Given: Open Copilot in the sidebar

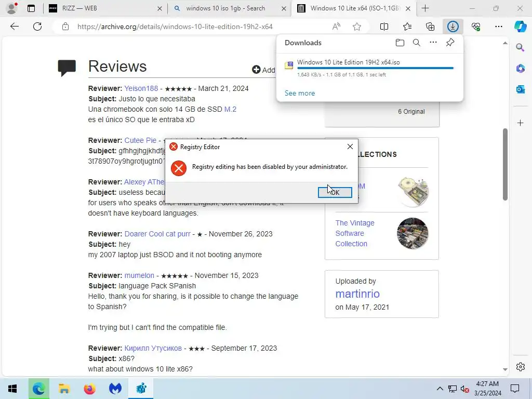Looking at the screenshot, I should pos(520,26).
